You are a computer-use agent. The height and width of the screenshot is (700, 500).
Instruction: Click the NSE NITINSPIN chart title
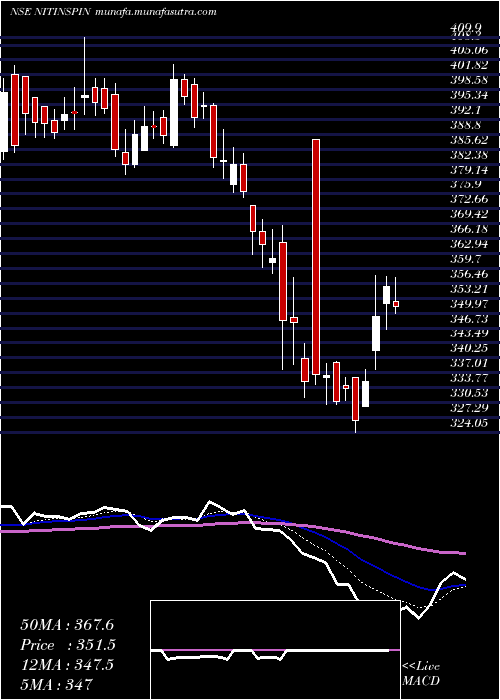tap(50, 12)
